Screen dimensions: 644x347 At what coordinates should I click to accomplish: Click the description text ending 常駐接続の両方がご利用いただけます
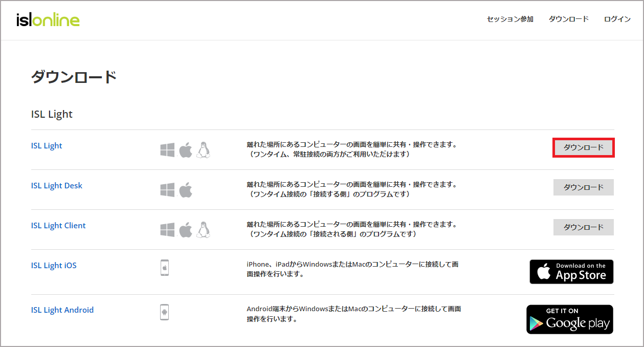(x=352, y=149)
